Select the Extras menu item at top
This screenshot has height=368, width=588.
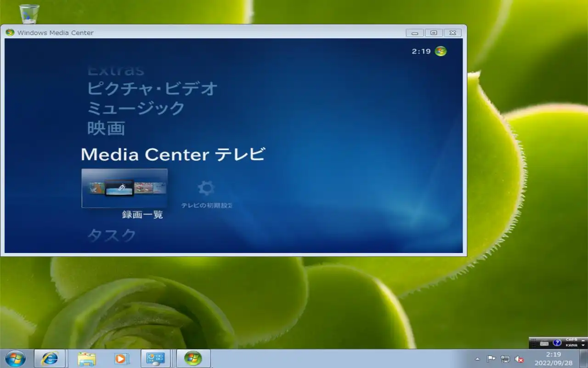pyautogui.click(x=116, y=71)
